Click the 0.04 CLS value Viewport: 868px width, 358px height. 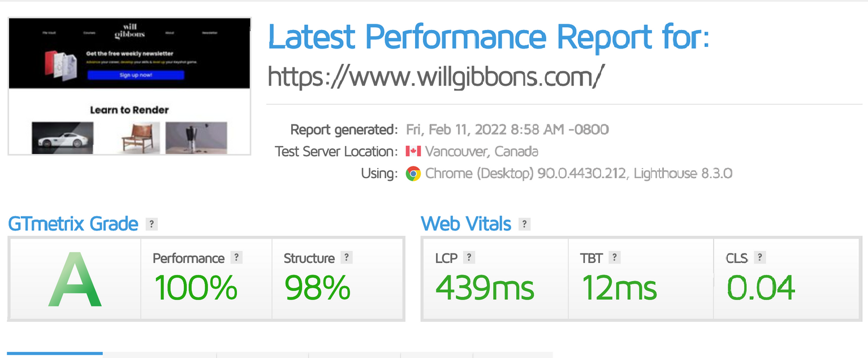point(761,287)
